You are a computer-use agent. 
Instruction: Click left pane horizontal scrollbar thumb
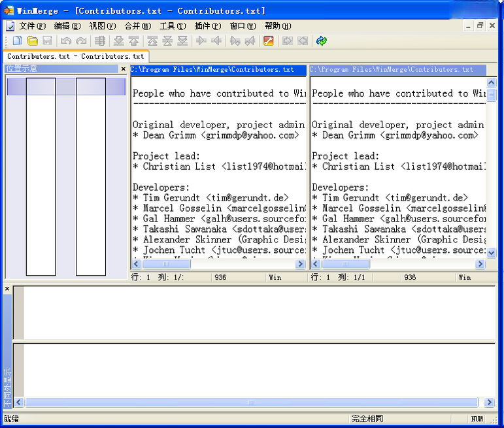point(166,264)
